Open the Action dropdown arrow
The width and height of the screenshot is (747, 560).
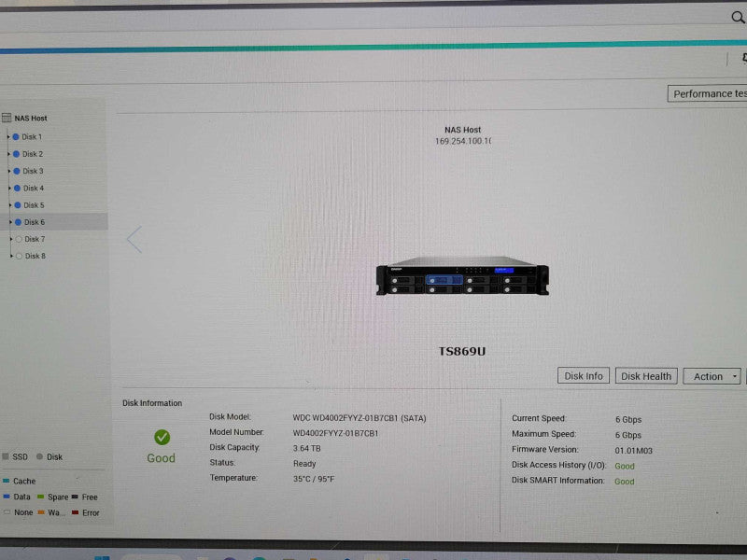[735, 376]
